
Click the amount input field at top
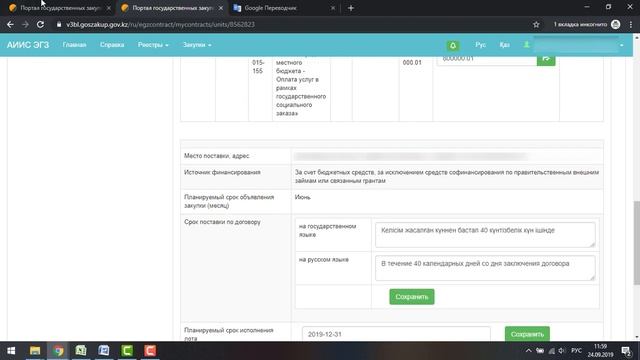coord(487,60)
